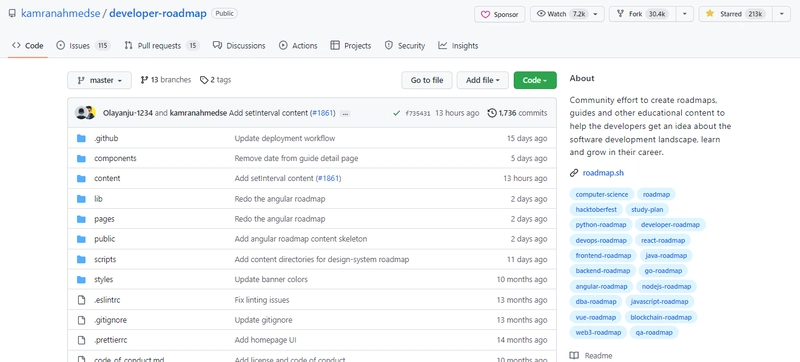Open the roadmap.sh website link
800x362 pixels.
click(x=603, y=173)
